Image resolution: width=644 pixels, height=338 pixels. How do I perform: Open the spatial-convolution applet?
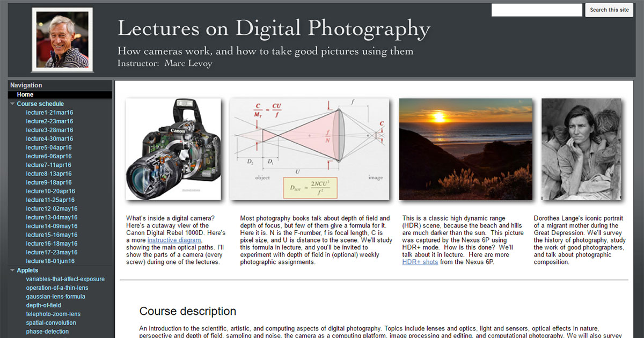(52, 322)
